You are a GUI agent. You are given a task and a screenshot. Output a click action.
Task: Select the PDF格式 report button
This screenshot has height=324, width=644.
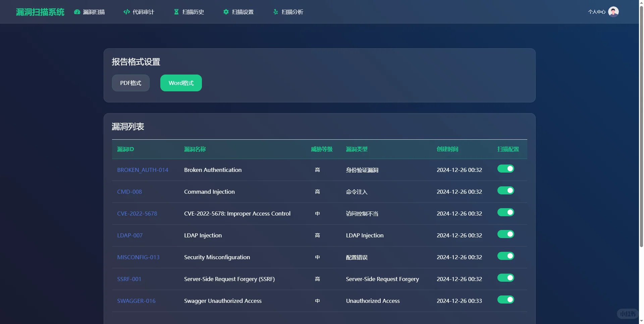[x=131, y=83]
